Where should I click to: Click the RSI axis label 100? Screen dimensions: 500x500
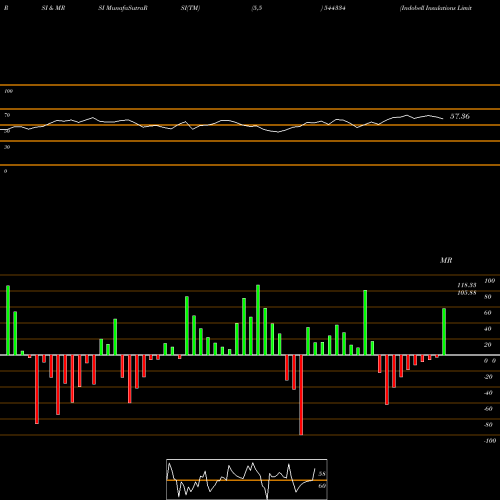tap(8, 91)
